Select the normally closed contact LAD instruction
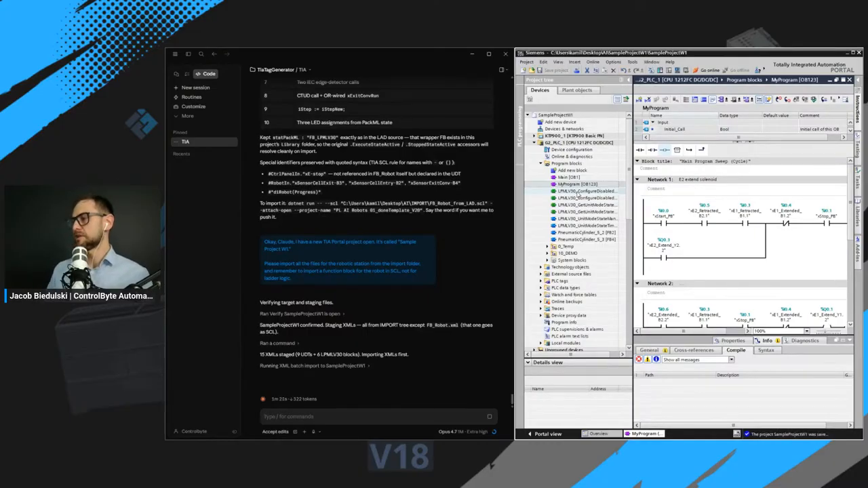Image resolution: width=868 pixels, height=488 pixels. 652,150
